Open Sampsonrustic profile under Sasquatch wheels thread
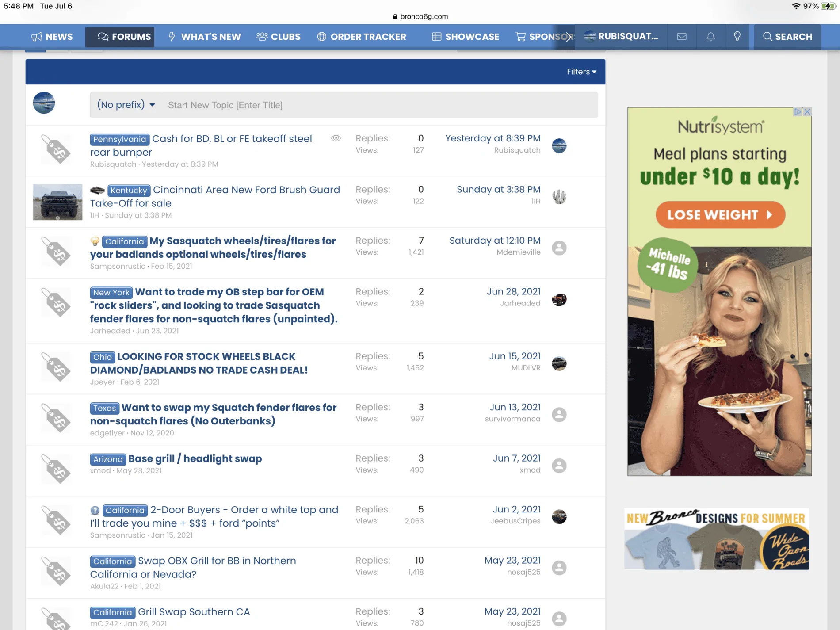840x630 pixels. click(118, 266)
